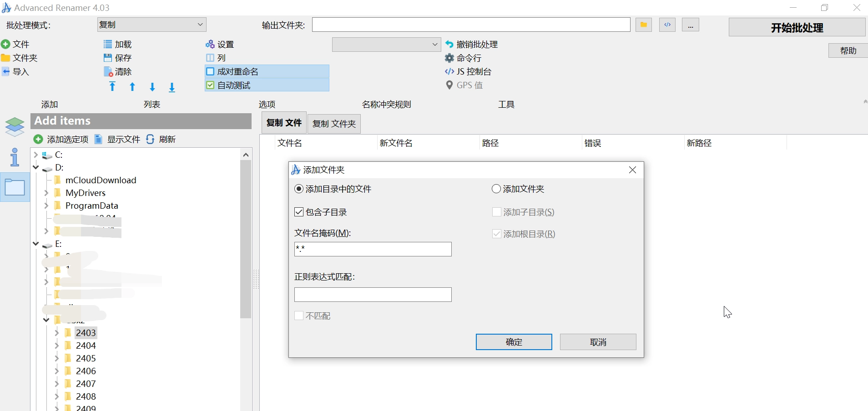Click the 错误 column header
Screen dimensions: 868x411
633,143
